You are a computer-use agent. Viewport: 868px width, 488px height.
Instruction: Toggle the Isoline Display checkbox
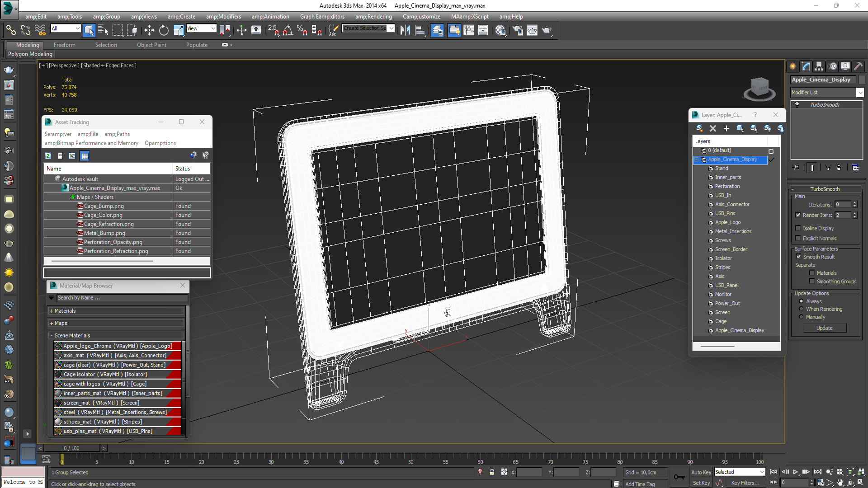pos(798,228)
